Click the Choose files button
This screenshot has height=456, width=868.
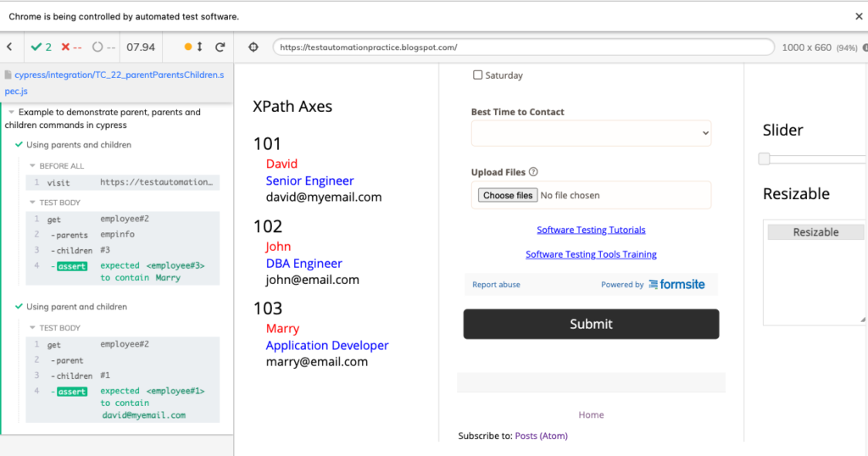click(x=508, y=195)
